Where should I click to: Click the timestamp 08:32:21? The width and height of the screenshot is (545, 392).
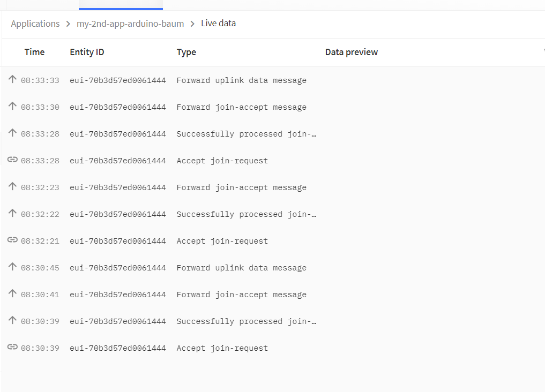click(x=40, y=241)
